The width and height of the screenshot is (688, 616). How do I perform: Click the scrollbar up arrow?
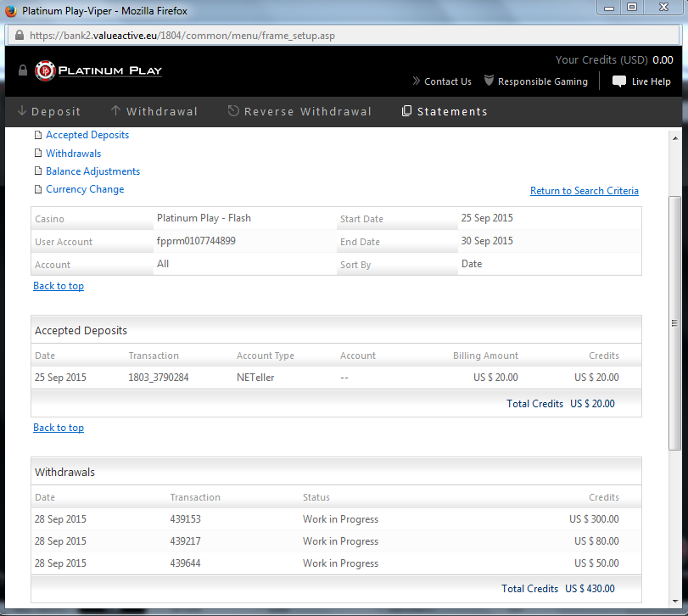click(674, 138)
